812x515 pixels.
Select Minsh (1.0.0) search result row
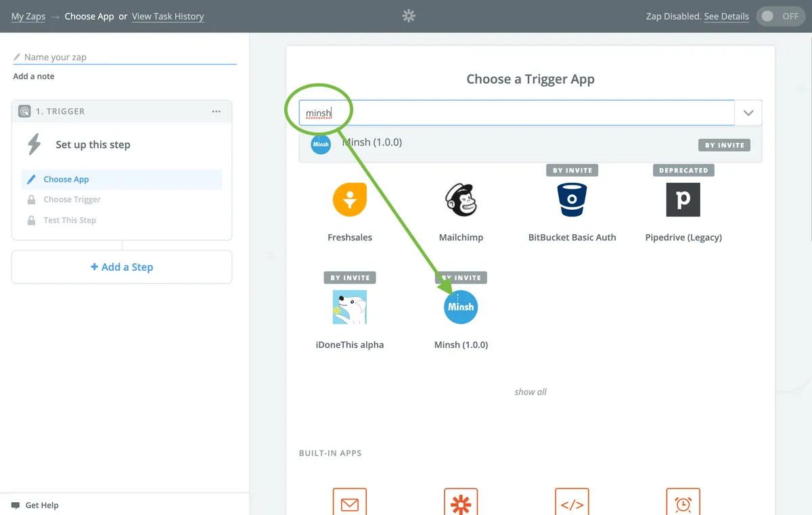pos(531,144)
